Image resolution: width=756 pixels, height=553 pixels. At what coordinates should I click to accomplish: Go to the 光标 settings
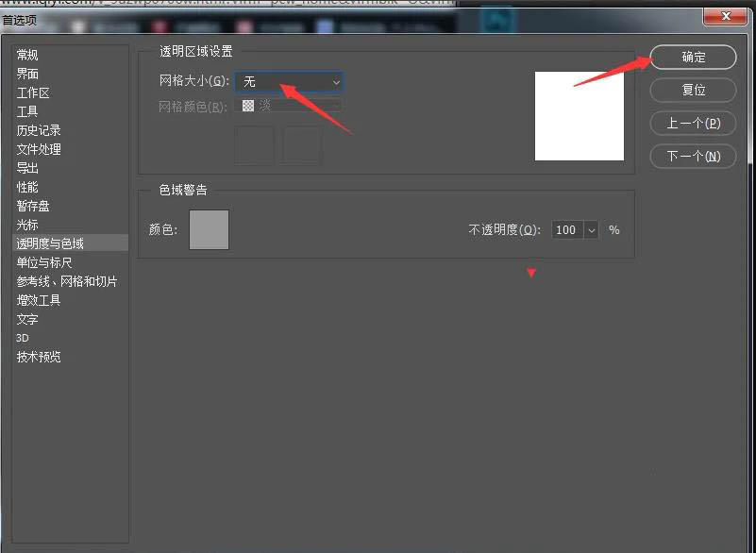(27, 225)
